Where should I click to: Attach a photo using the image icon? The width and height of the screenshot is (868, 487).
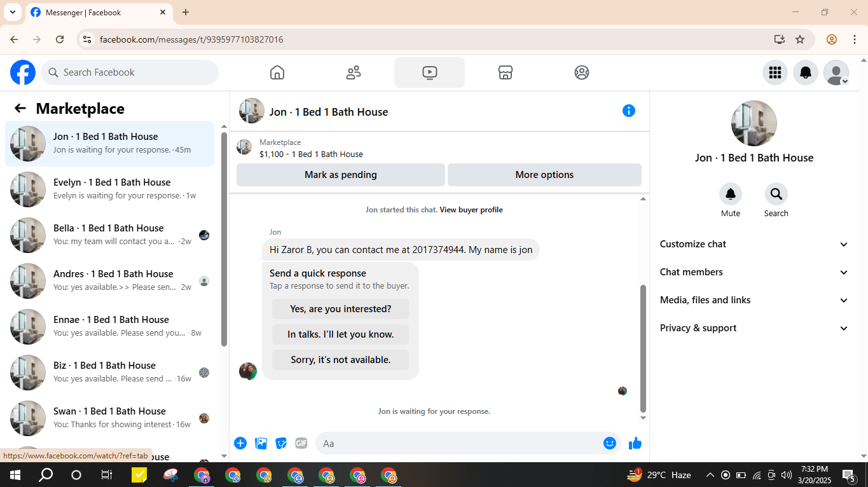tap(261, 443)
